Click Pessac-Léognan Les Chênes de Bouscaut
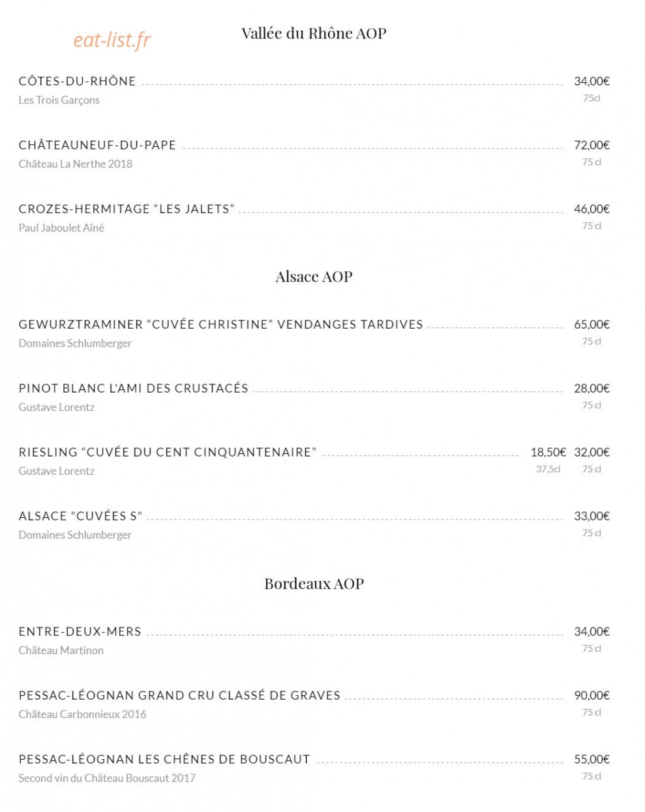 [164, 760]
